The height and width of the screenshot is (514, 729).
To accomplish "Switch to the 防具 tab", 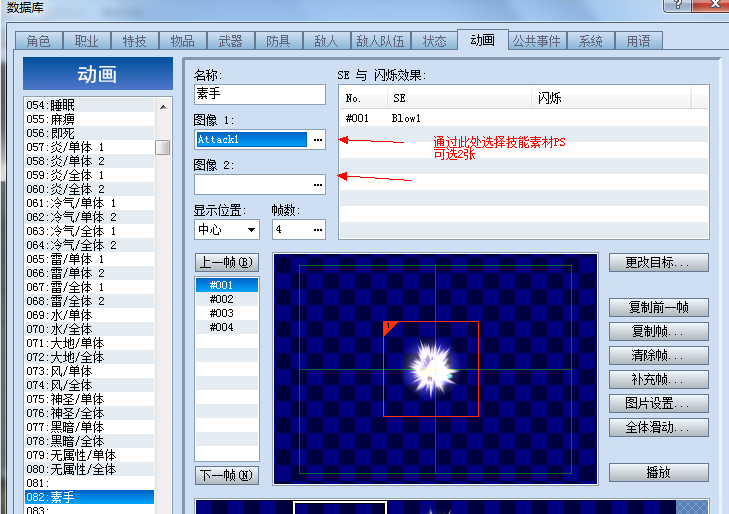I will pyautogui.click(x=278, y=41).
